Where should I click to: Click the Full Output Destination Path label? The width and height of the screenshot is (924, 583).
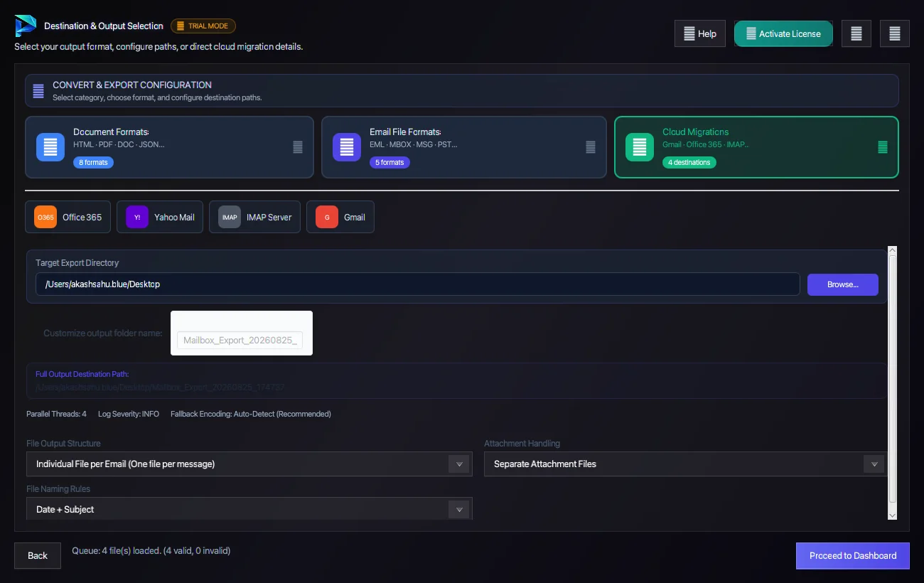click(82, 374)
